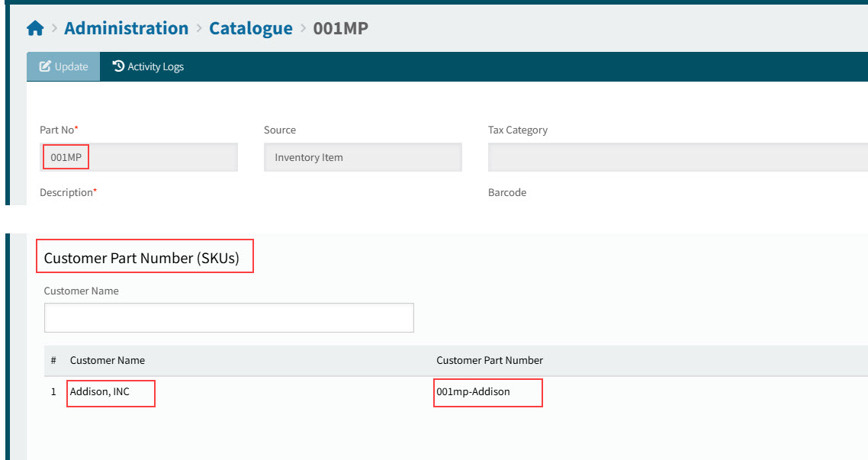Open the Activity Logs tab
This screenshot has width=868, height=460.
pyautogui.click(x=149, y=66)
